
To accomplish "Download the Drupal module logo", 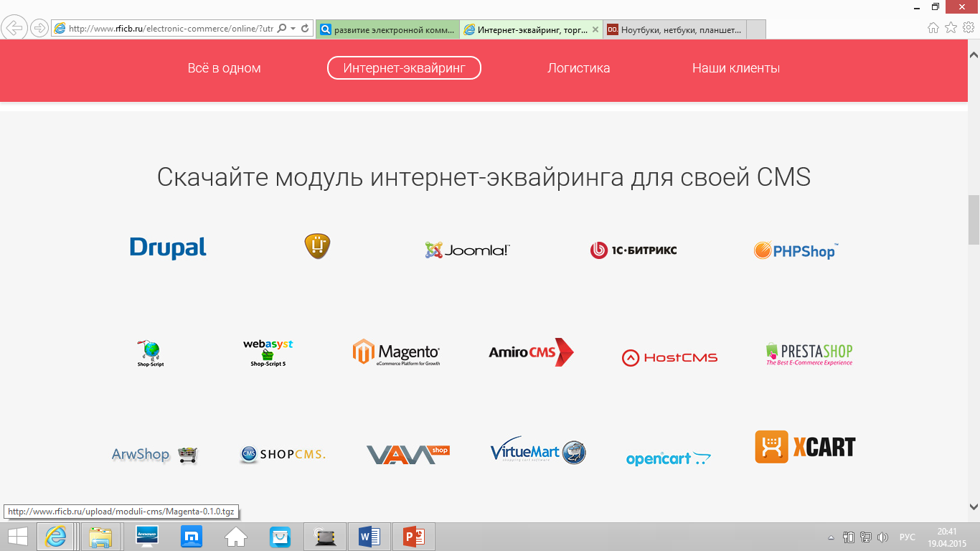I will coord(168,248).
